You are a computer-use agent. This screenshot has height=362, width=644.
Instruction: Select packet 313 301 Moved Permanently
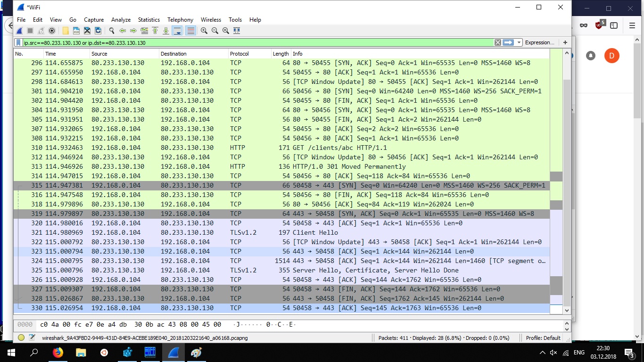281,166
